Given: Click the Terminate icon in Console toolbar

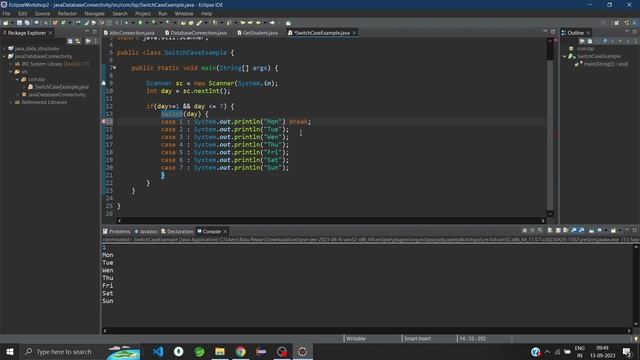Looking at the screenshot, I should pos(524,231).
